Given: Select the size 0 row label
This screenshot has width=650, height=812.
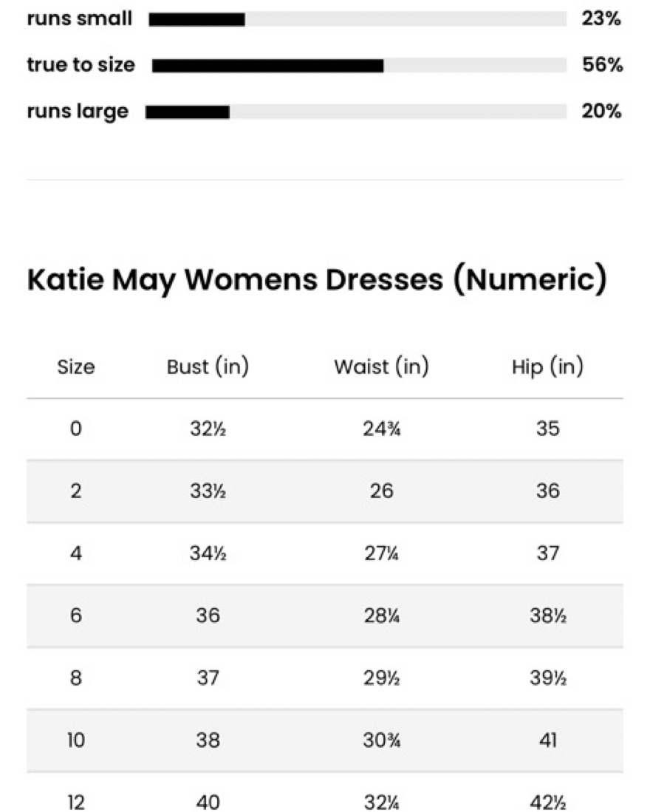Looking at the screenshot, I should [x=76, y=429].
